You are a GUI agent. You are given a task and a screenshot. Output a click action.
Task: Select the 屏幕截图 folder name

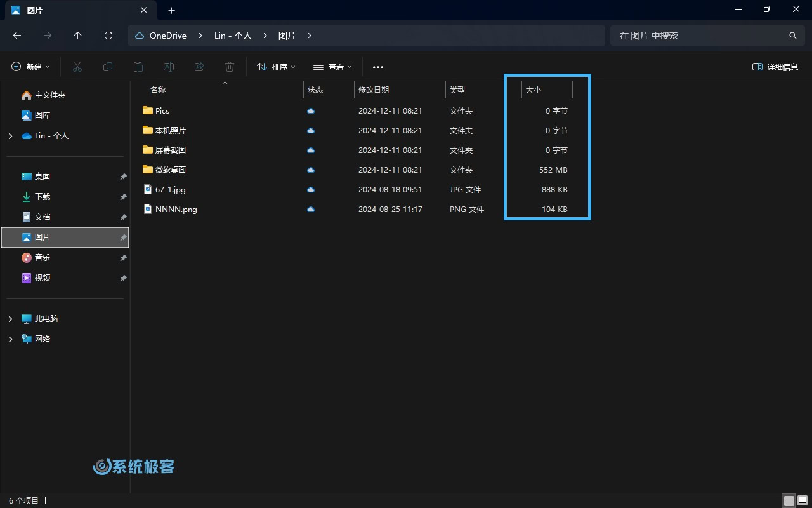pos(171,150)
